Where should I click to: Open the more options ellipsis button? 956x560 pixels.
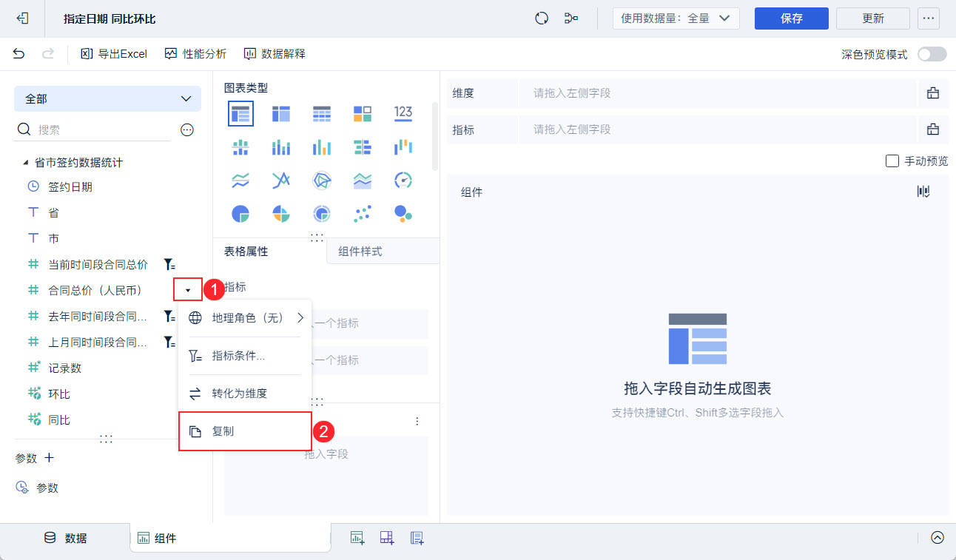[929, 18]
